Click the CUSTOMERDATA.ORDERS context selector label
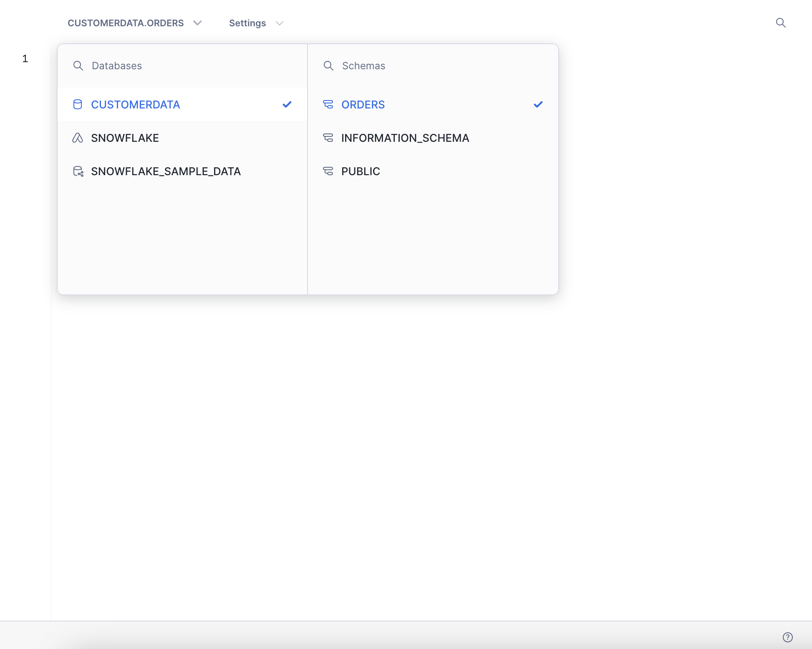Screen dimensions: 812x649 coord(126,23)
